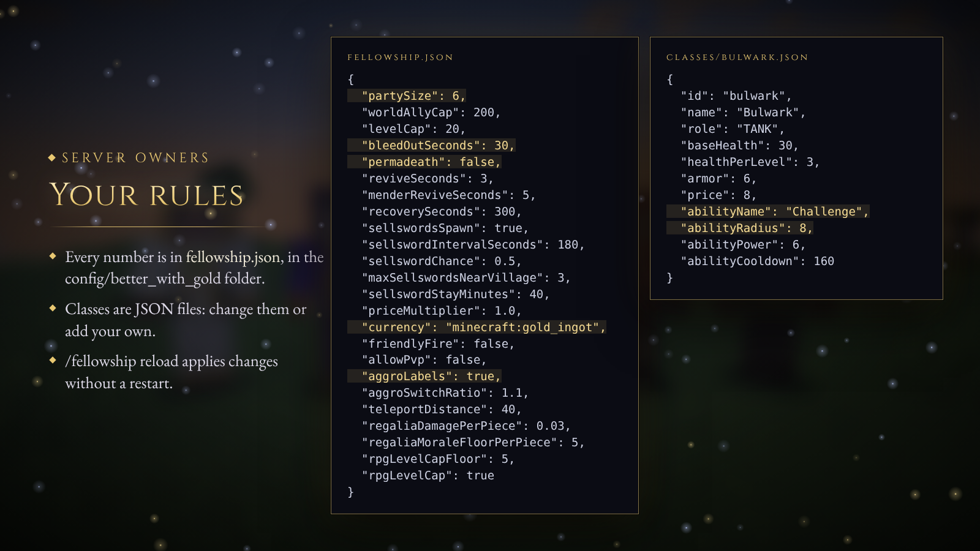Click the "sellswordsSpawn": true line
Viewport: 980px width, 551px height.
click(445, 228)
